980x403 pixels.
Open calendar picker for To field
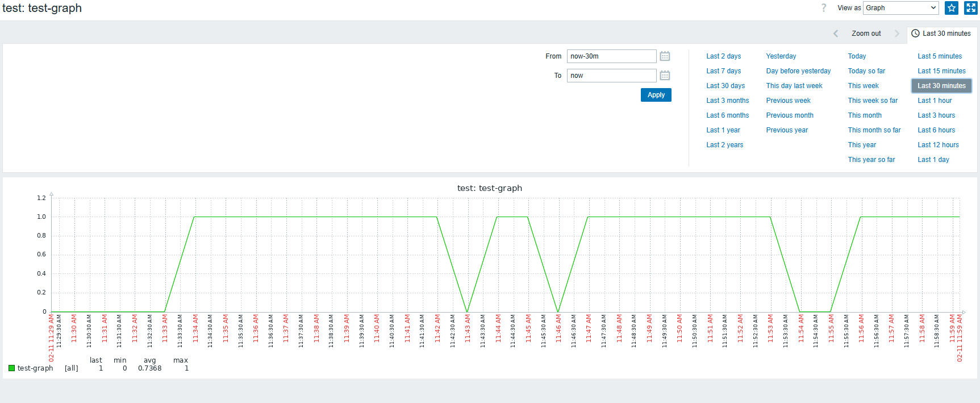point(665,76)
